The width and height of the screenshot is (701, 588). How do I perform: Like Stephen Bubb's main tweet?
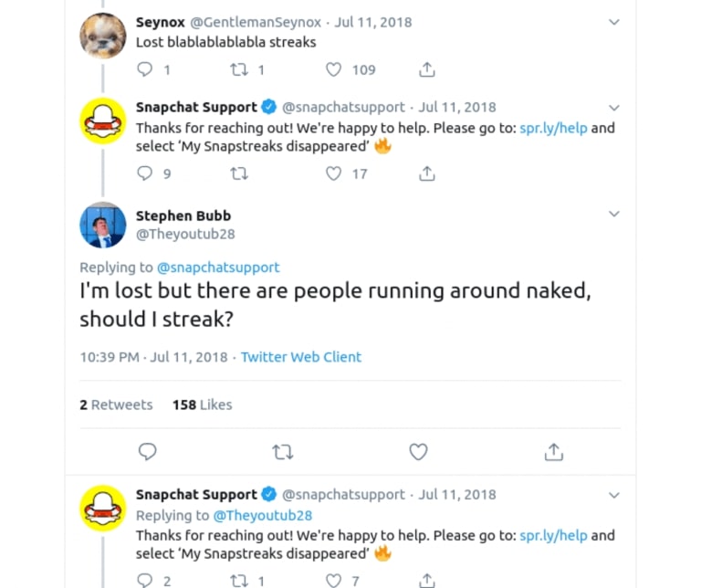point(418,451)
